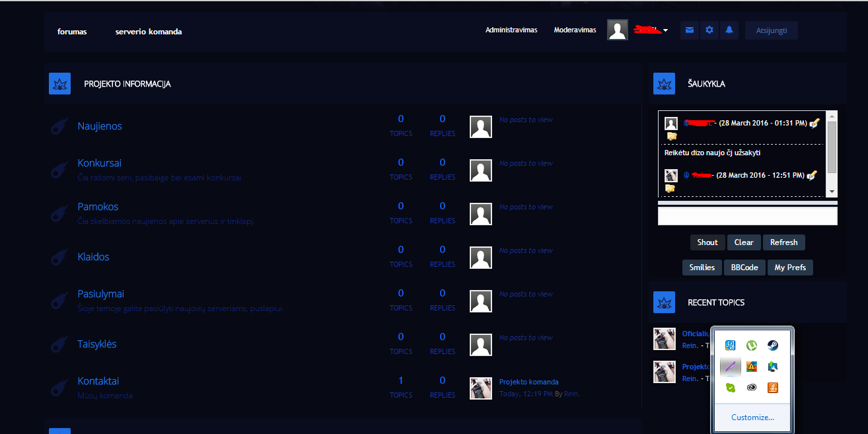
Task: Open the Projekto komanda last post link
Action: tap(528, 382)
